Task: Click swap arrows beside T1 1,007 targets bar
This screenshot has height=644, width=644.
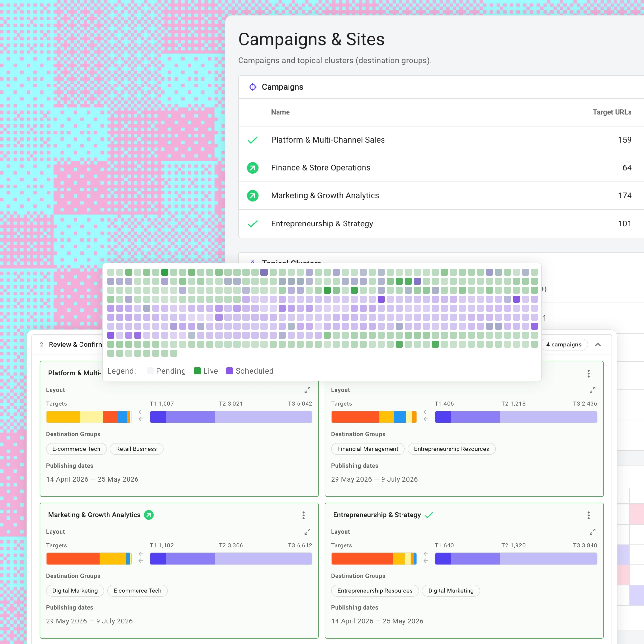Action: [x=141, y=415]
